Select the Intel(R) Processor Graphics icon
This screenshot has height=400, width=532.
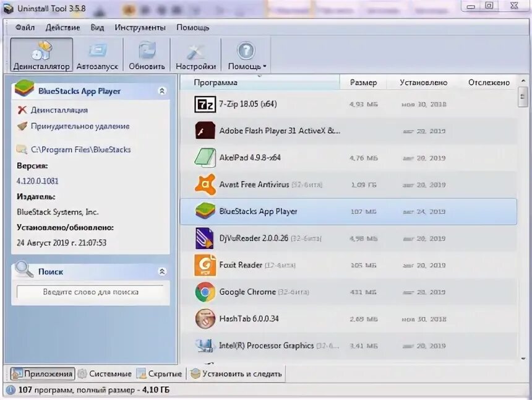[x=205, y=346]
